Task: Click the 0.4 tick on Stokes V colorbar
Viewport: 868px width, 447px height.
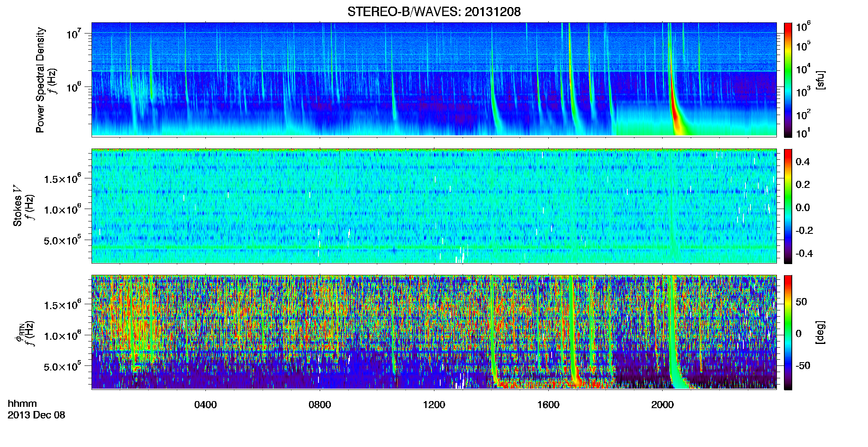Action: pos(803,162)
